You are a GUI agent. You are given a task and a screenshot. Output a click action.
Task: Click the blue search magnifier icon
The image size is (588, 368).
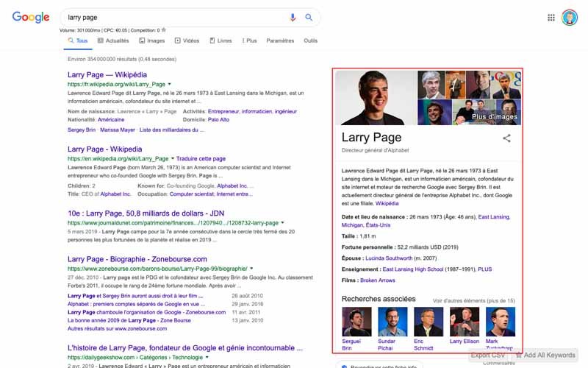309,17
